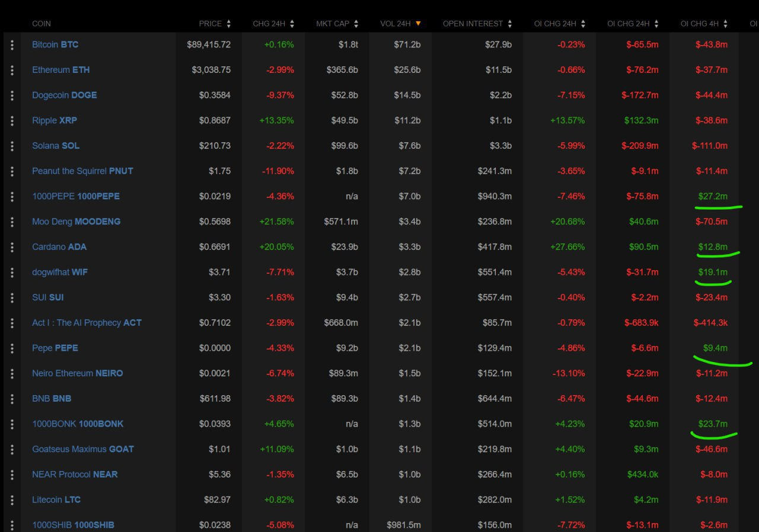This screenshot has height=532, width=759.
Task: Click the three-dot menu for BNB row
Action: click(x=12, y=399)
